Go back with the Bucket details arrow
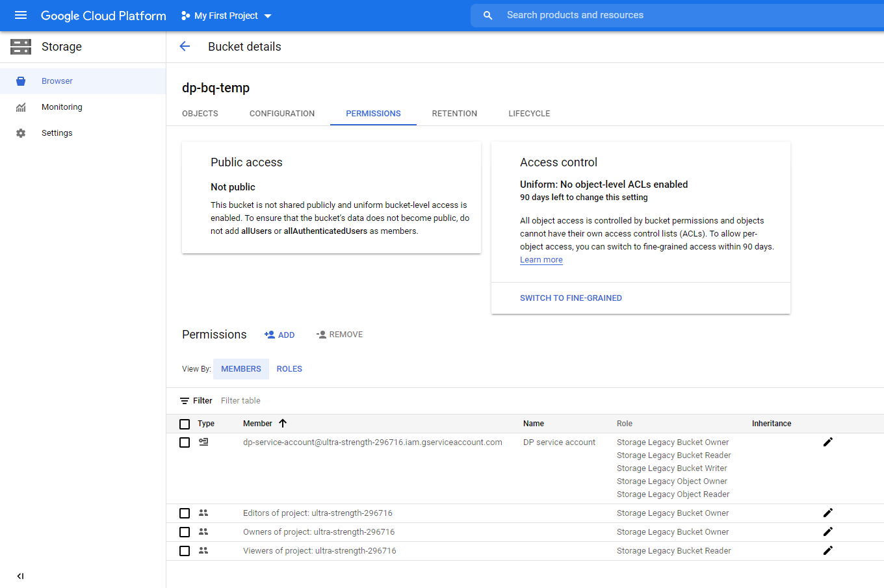 (185, 46)
